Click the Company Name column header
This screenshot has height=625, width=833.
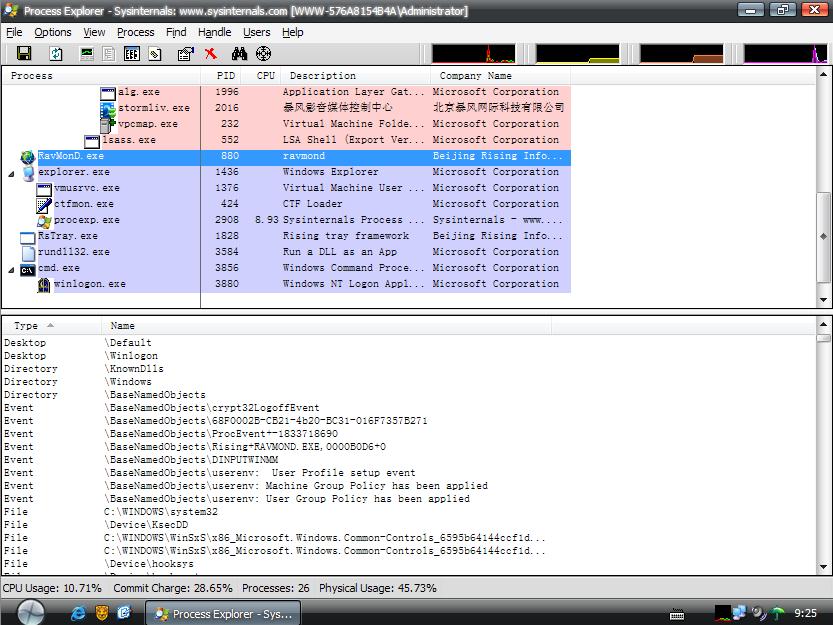(x=475, y=76)
